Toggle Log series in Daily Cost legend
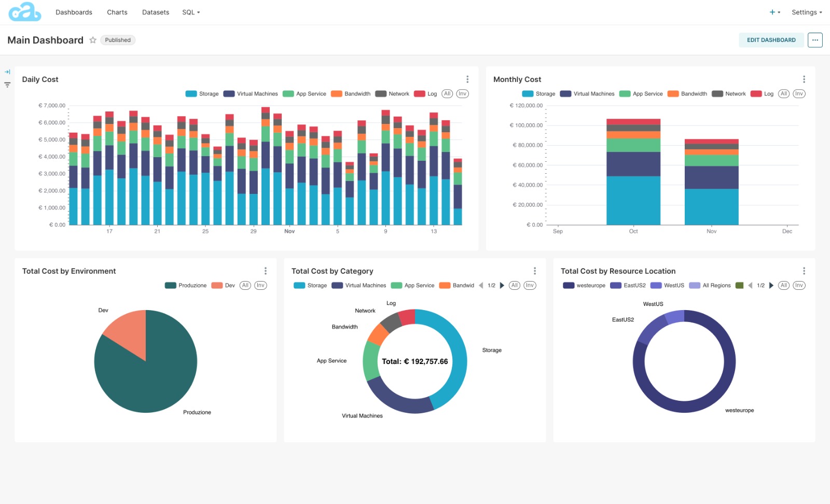Viewport: 830px width, 504px height. [x=426, y=94]
